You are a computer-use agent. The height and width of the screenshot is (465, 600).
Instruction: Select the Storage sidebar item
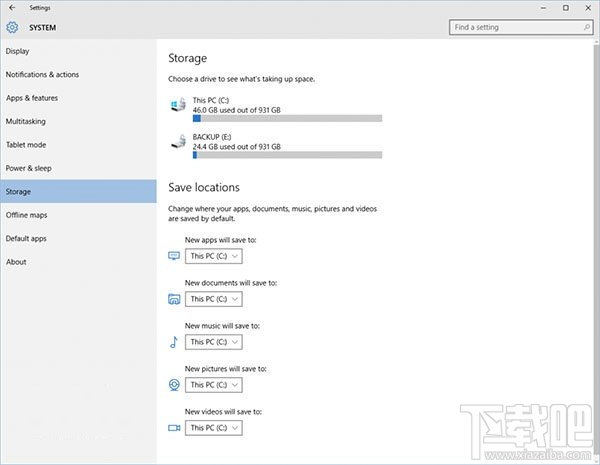coord(78,191)
